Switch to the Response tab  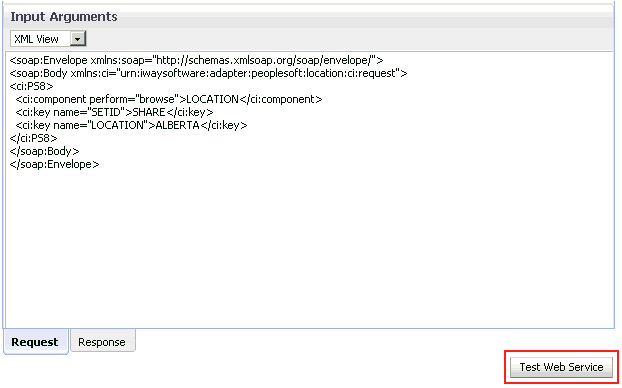coord(102,342)
